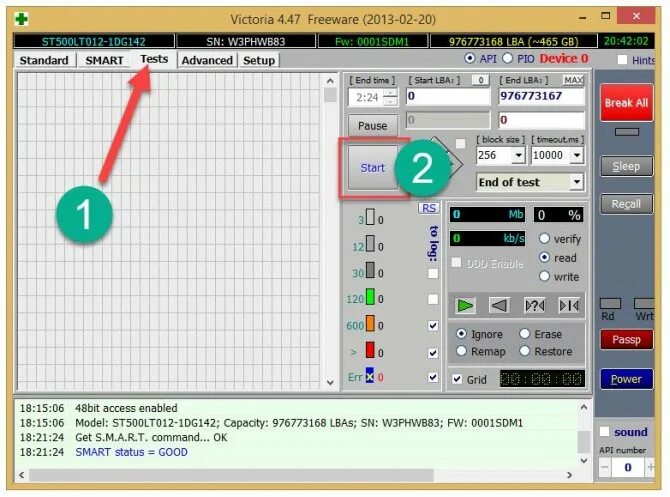670x497 pixels.
Task: Select the verify test mode
Action: point(544,238)
